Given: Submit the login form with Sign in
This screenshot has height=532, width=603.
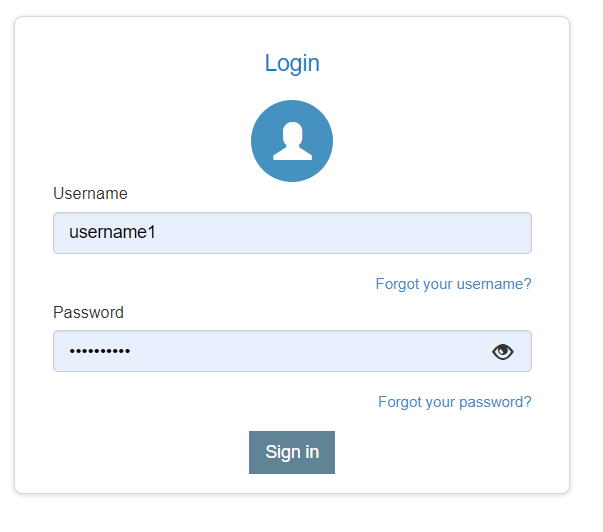Looking at the screenshot, I should click(292, 452).
